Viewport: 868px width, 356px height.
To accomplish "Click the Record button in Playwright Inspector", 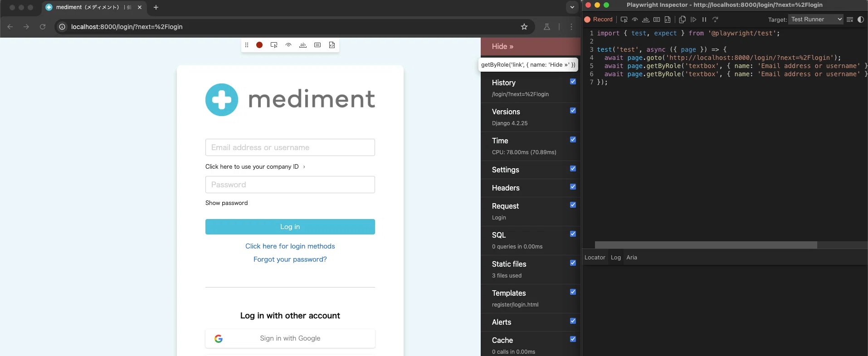I will click(599, 20).
